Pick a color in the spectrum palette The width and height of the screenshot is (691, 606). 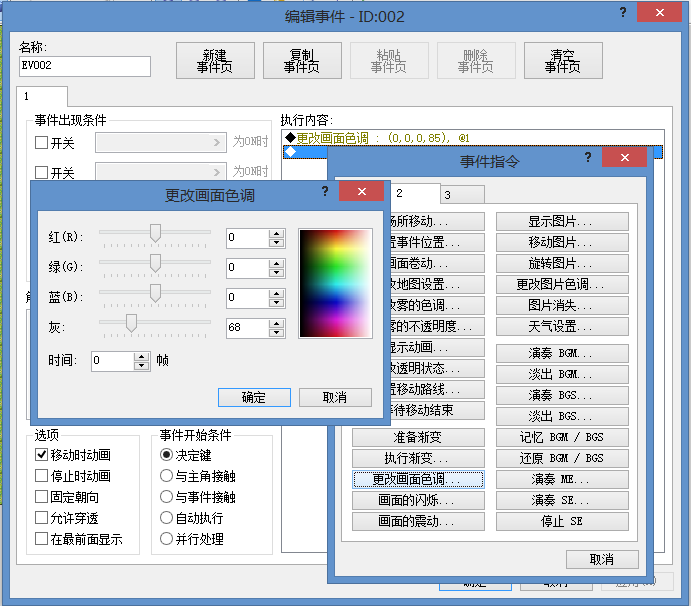click(x=335, y=283)
